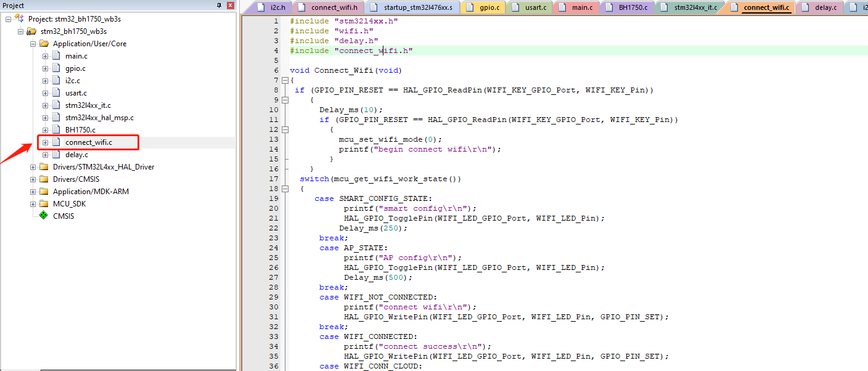Collapse the inner block fold at line 12

284,129
